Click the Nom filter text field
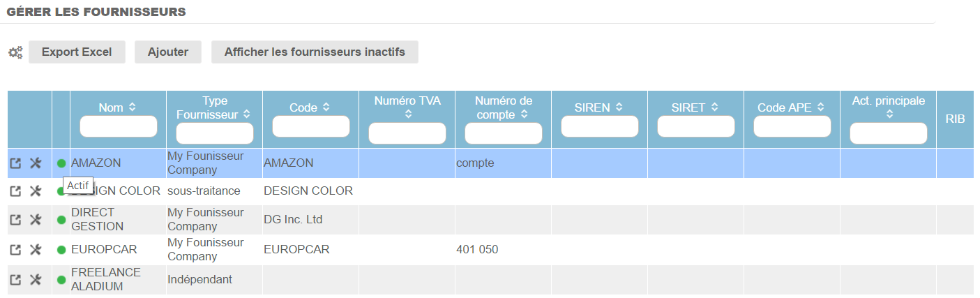Image resolution: width=980 pixels, height=298 pixels. [119, 126]
